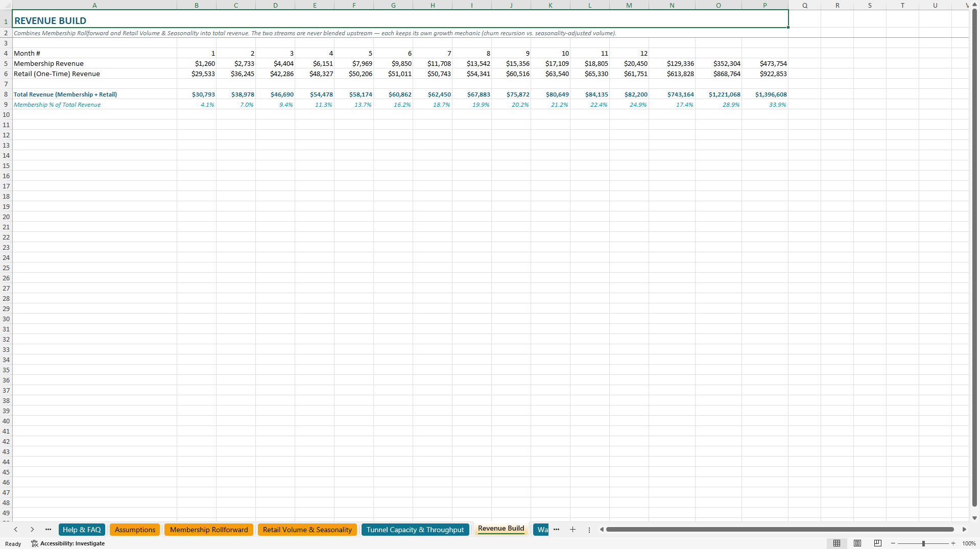Zoom out with minus button

point(893,543)
